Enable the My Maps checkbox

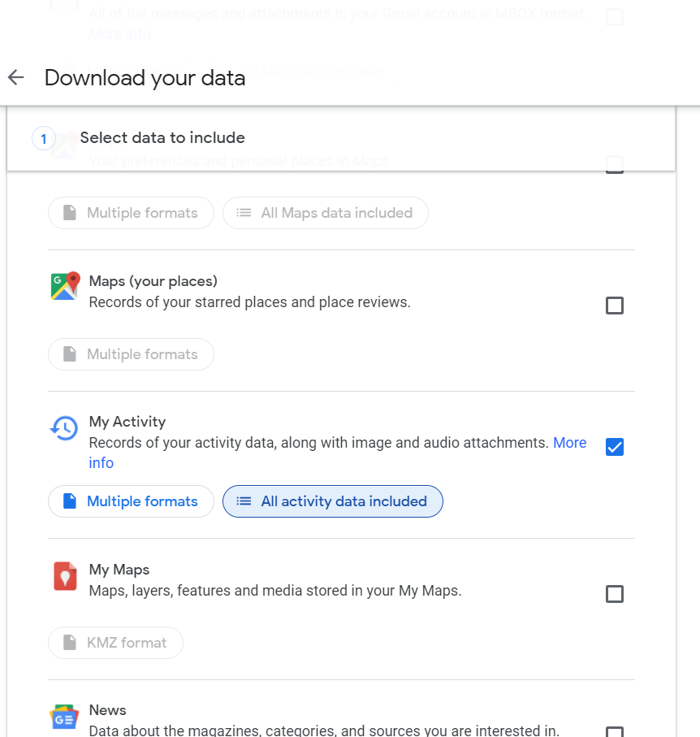615,594
